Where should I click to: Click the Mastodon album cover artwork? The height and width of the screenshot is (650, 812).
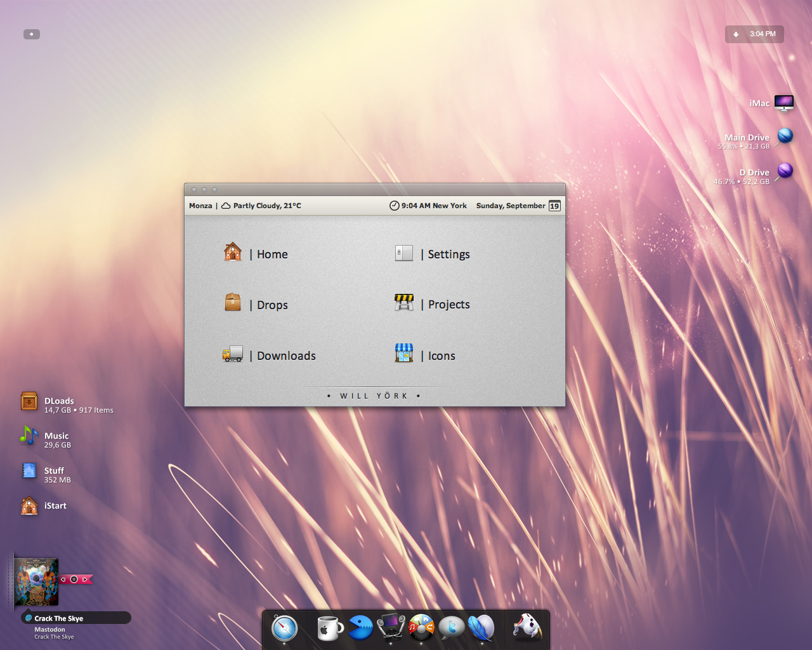(36, 582)
